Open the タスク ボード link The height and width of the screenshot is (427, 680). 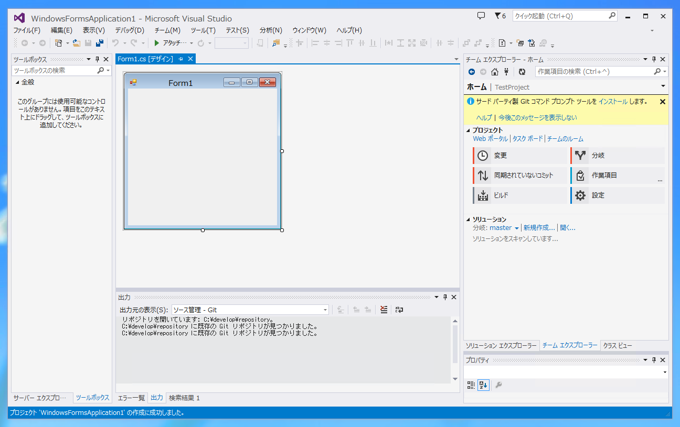tap(527, 139)
